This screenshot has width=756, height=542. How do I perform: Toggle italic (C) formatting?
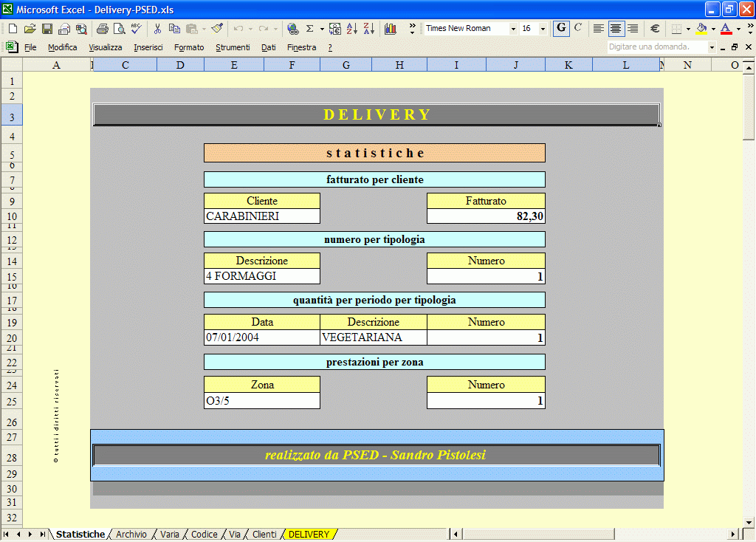(578, 29)
